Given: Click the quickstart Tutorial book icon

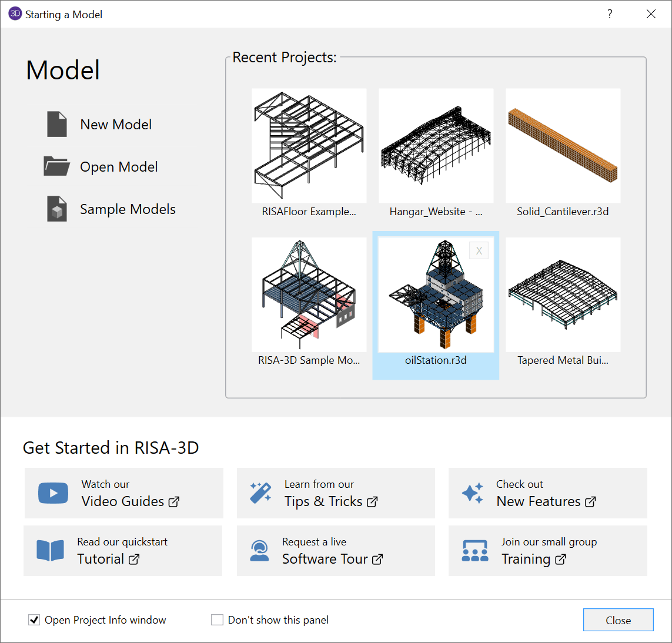Looking at the screenshot, I should click(x=51, y=551).
